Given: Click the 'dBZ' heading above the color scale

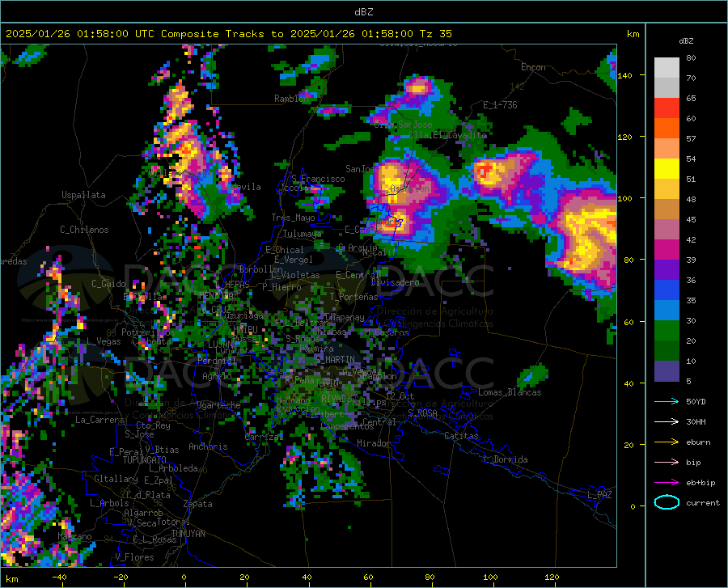Looking at the screenshot, I should [686, 40].
